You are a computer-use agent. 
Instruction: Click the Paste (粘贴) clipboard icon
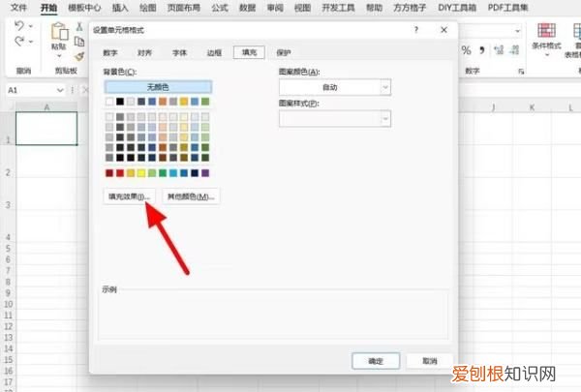(59, 31)
